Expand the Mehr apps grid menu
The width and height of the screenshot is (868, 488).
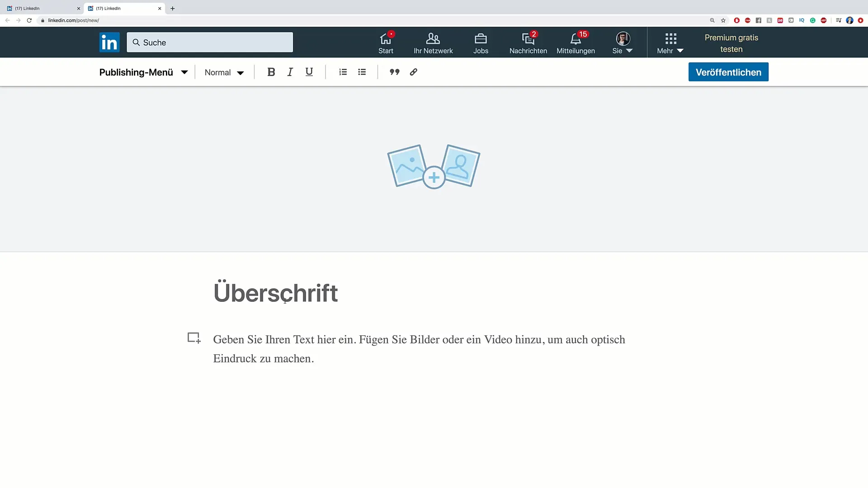click(x=670, y=43)
